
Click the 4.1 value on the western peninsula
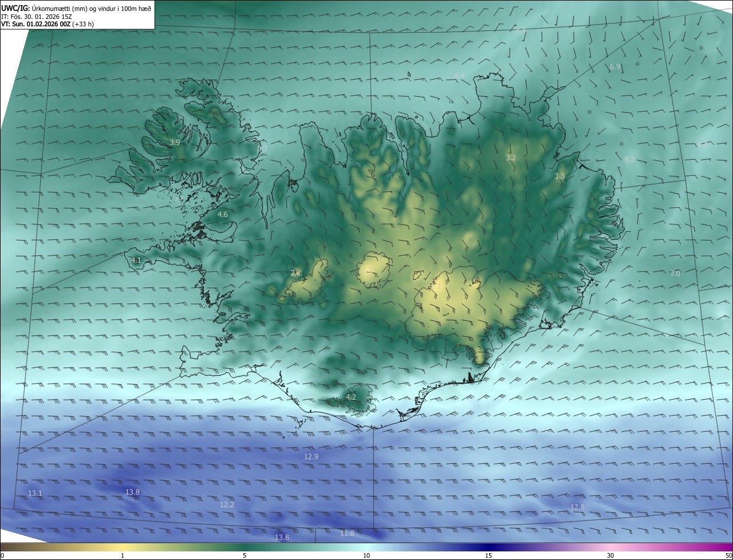point(136,260)
